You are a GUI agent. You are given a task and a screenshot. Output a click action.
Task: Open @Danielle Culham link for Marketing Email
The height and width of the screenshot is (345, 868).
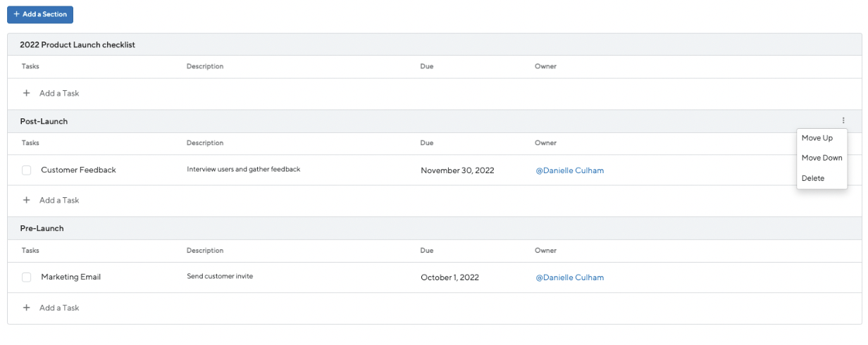coord(569,277)
